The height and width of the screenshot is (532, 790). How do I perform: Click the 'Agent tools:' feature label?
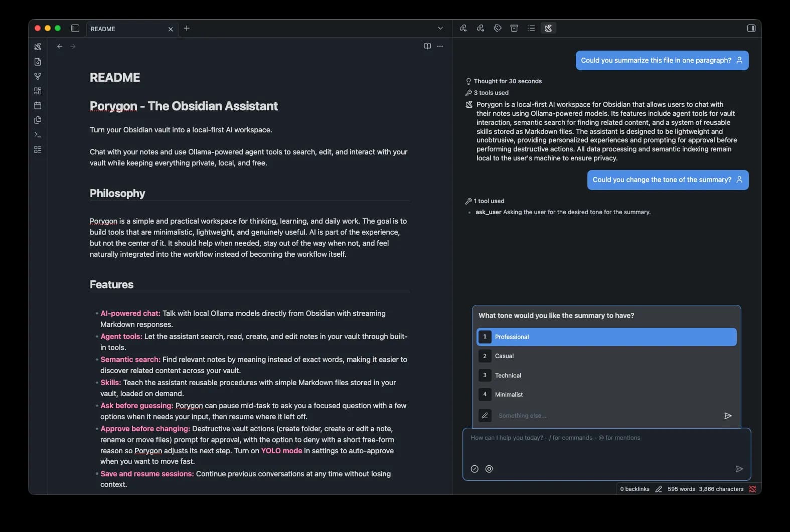click(121, 336)
